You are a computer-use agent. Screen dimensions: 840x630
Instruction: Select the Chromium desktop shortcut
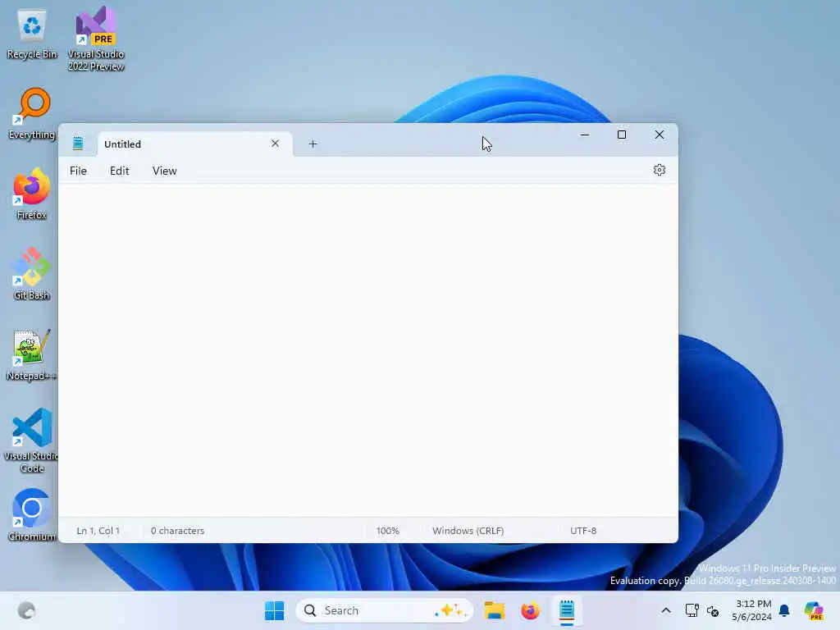[32, 515]
